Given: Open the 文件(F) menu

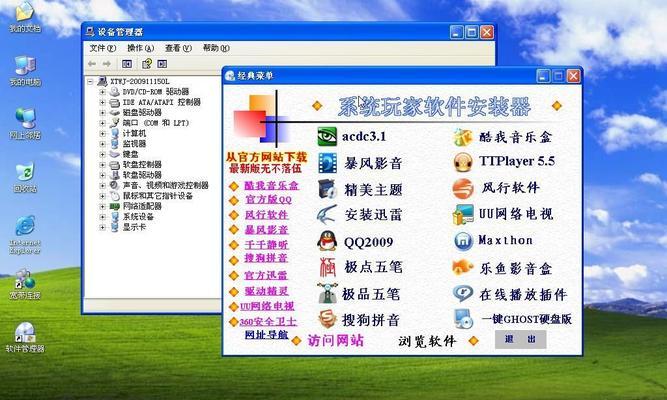Looking at the screenshot, I should [103, 48].
